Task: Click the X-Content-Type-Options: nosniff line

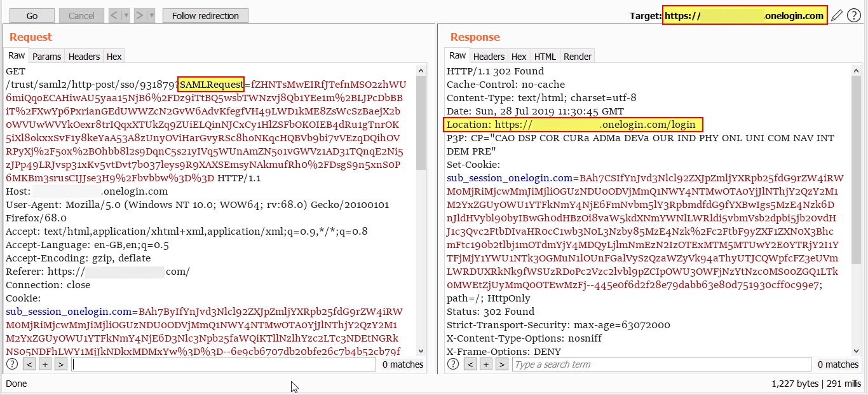Action: tap(524, 338)
